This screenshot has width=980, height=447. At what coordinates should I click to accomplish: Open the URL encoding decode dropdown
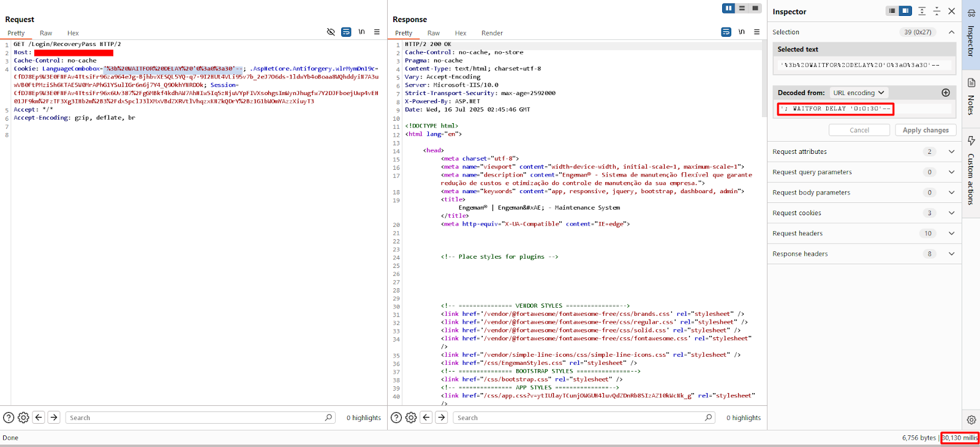tap(859, 93)
